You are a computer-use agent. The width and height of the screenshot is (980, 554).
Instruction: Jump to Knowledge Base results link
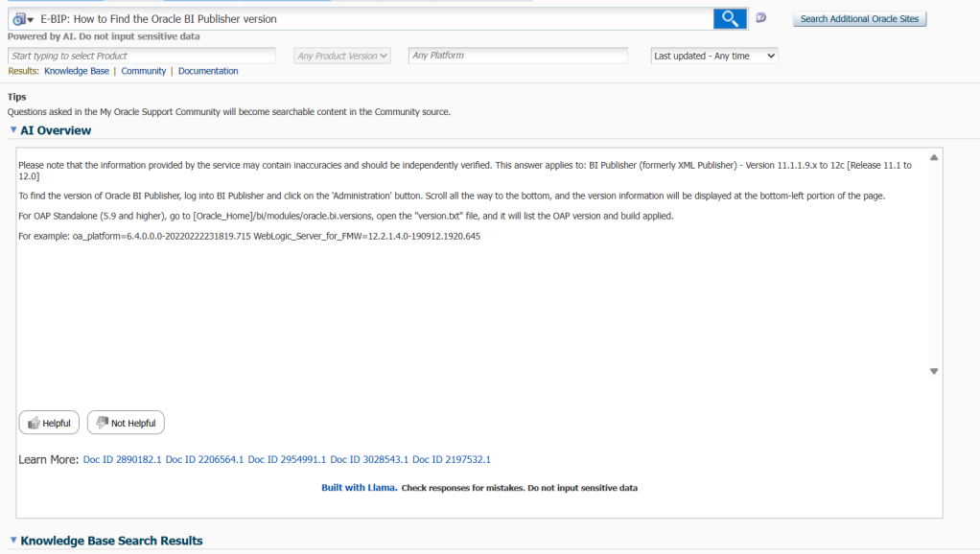77,71
